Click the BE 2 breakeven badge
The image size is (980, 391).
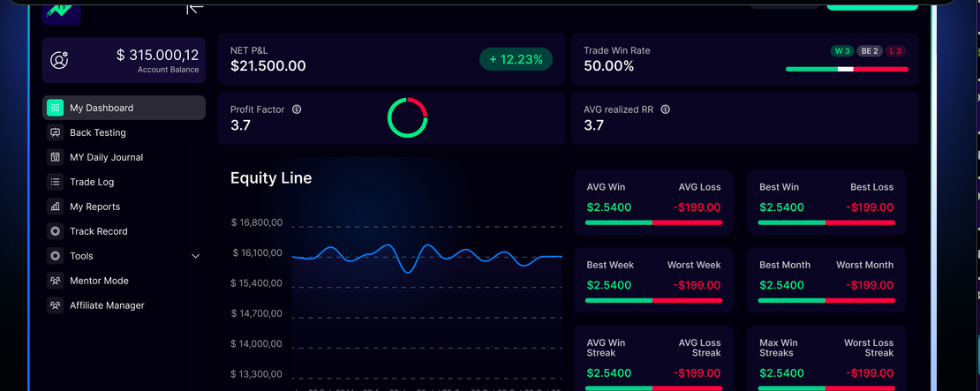click(870, 51)
